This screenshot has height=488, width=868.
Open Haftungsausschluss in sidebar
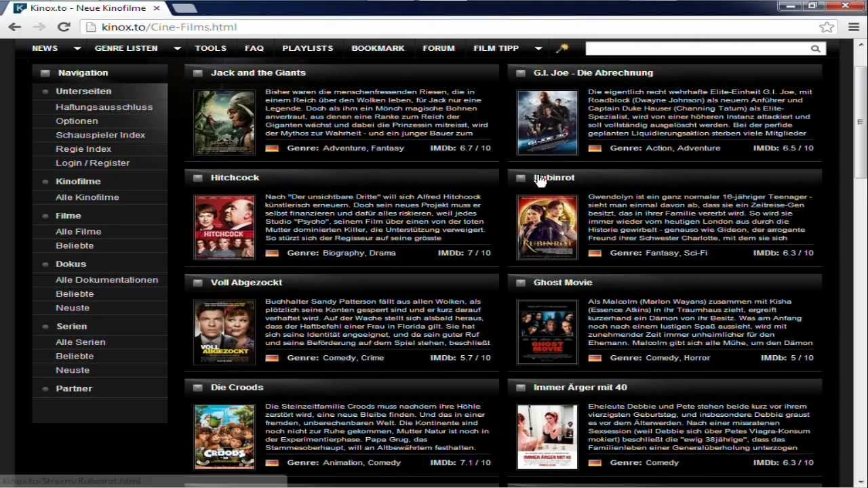click(104, 107)
